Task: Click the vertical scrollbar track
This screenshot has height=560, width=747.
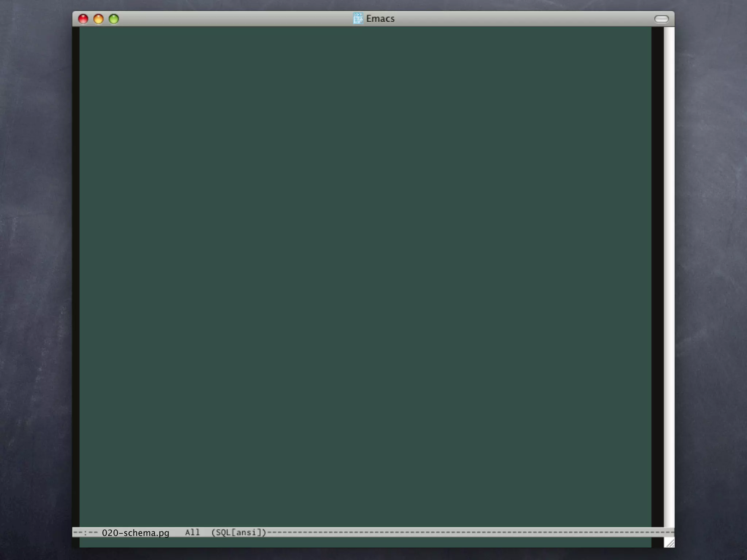Action: point(669,277)
